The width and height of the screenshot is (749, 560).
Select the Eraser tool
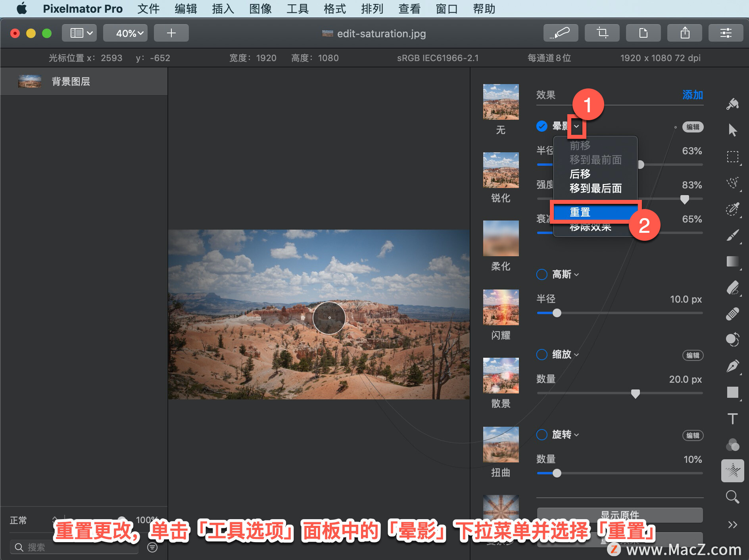coord(732,288)
